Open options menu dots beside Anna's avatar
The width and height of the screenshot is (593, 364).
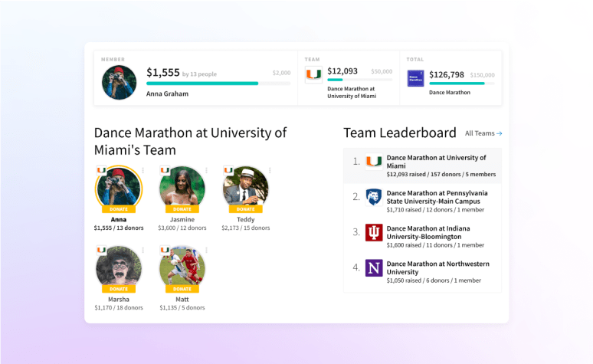(x=143, y=171)
